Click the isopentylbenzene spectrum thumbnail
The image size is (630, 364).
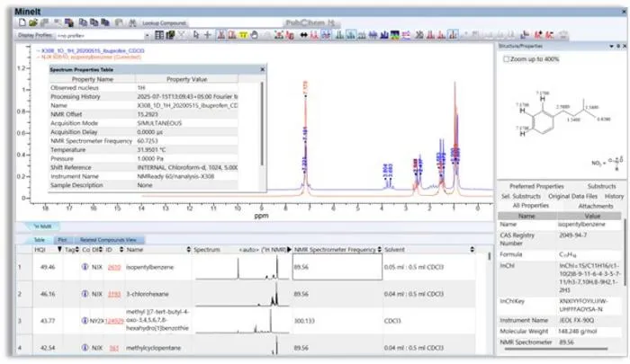[242, 267]
